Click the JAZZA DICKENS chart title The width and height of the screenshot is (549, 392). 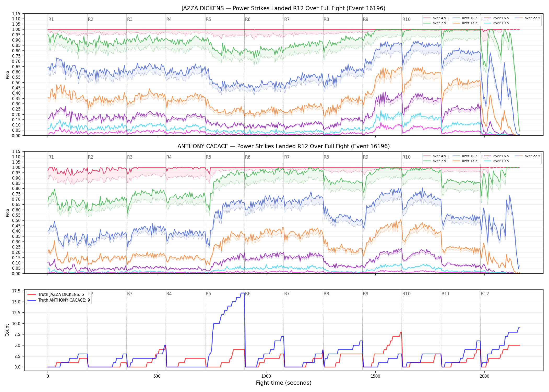coord(283,8)
